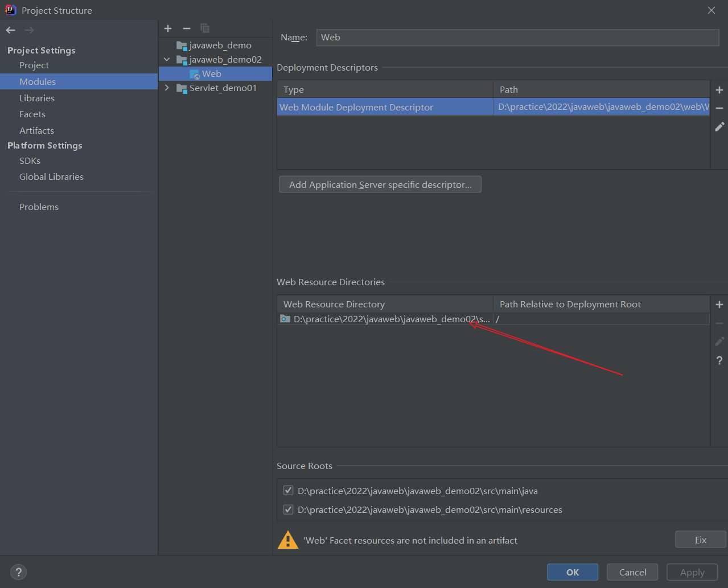This screenshot has height=588, width=728.
Task: Click the help button at bottom left
Action: click(x=18, y=572)
